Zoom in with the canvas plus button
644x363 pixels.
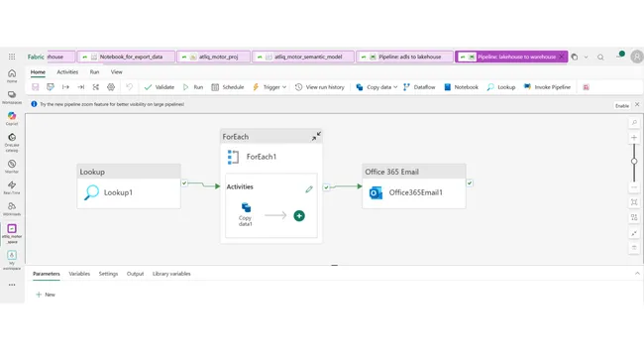[634, 138]
